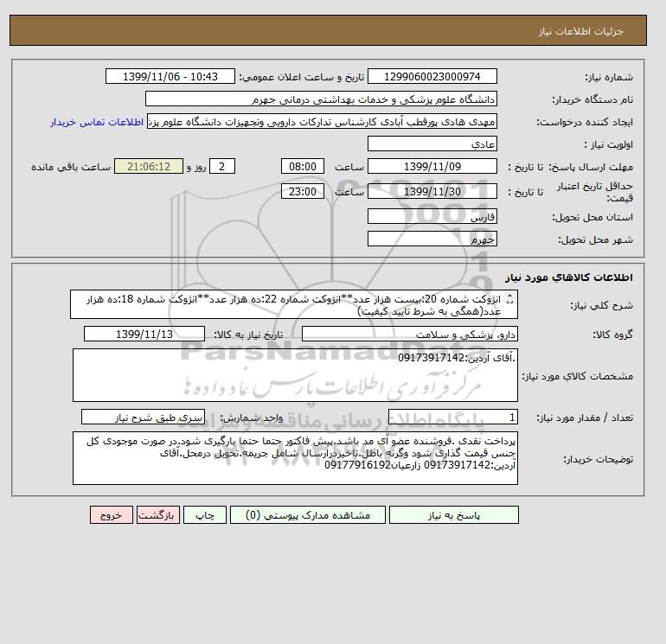Viewport: 666px width, 644px height.
Task: Click the 'بازگشت' back button
Action: 158,515
